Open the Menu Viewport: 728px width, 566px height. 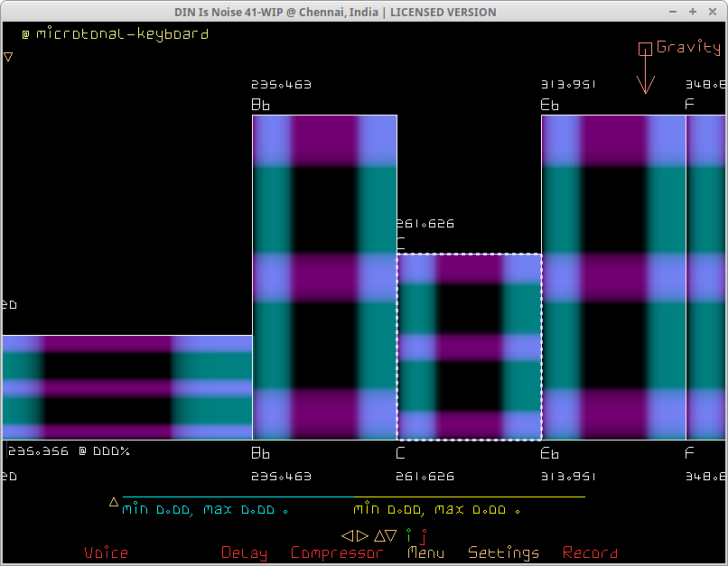425,552
